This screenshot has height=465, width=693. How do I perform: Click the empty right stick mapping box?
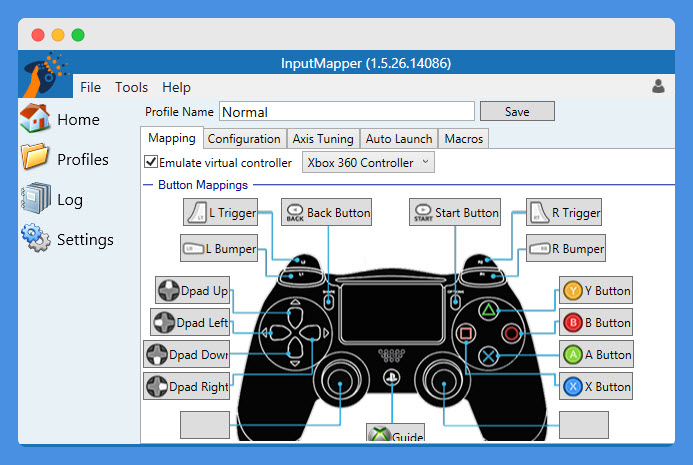click(584, 425)
